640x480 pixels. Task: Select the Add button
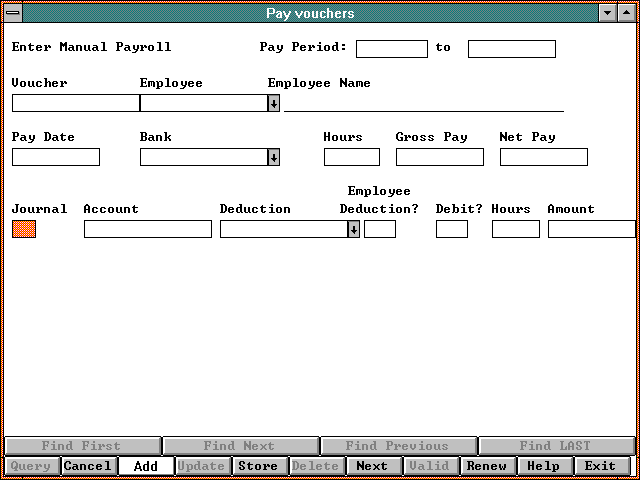point(145,466)
